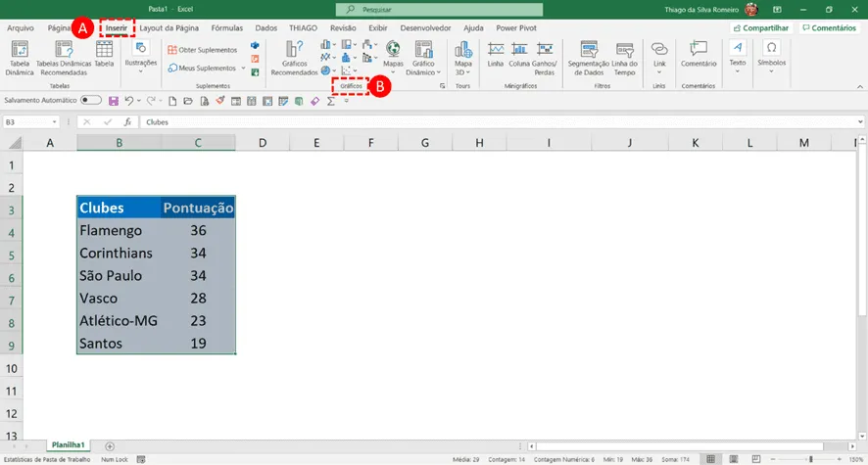
Task: Open the Fórmulas ribbon tab
Action: click(227, 27)
